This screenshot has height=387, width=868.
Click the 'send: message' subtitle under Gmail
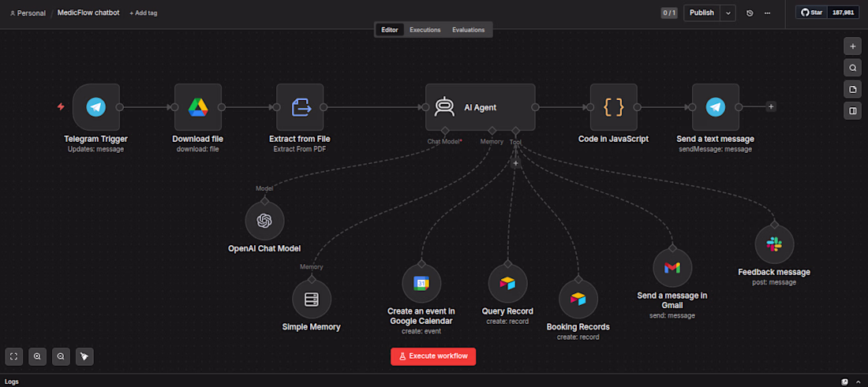[672, 316]
